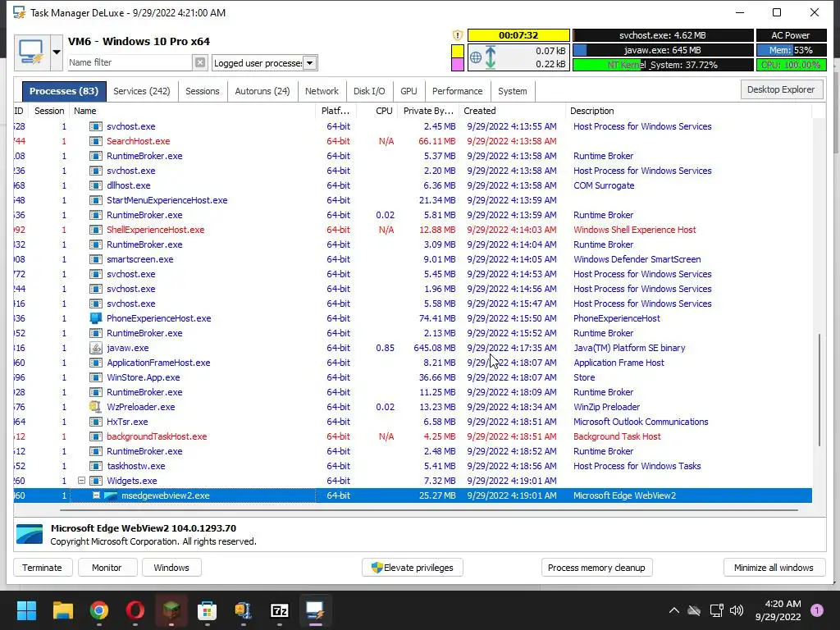Click the AC Power indicator
The width and height of the screenshot is (840, 630).
[x=791, y=35]
